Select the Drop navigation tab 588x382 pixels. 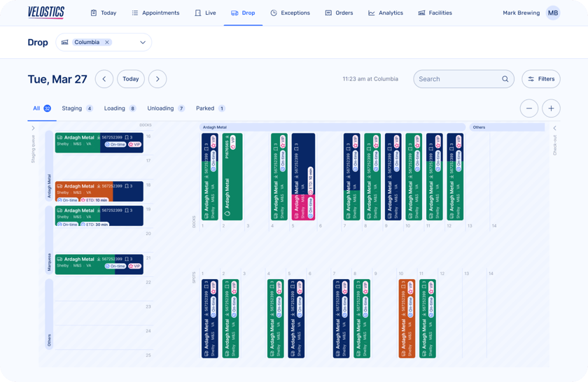243,13
